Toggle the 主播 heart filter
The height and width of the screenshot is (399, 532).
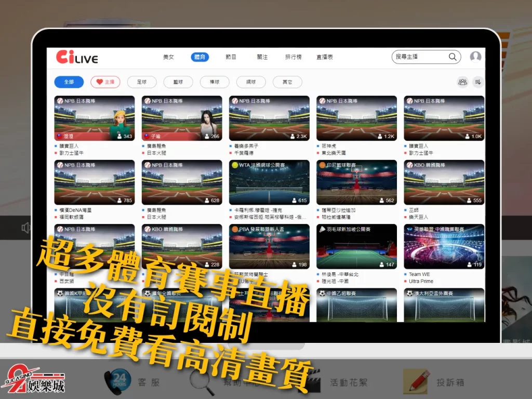105,82
